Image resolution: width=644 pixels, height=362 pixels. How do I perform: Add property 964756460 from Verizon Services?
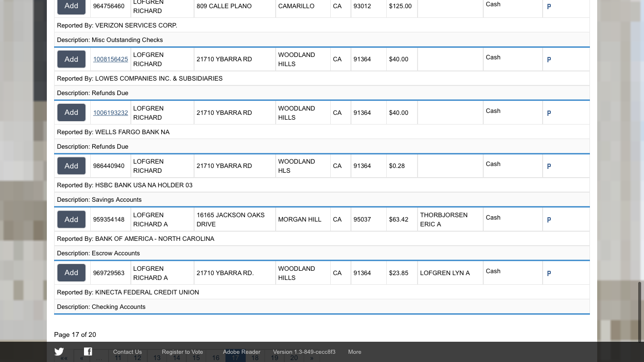coord(71,6)
